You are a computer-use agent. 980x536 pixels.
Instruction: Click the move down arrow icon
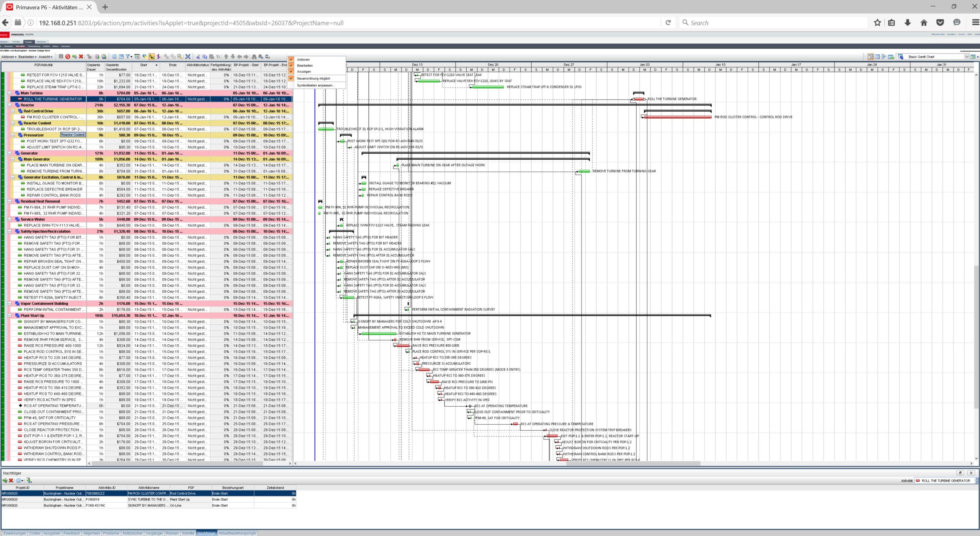pos(233,57)
